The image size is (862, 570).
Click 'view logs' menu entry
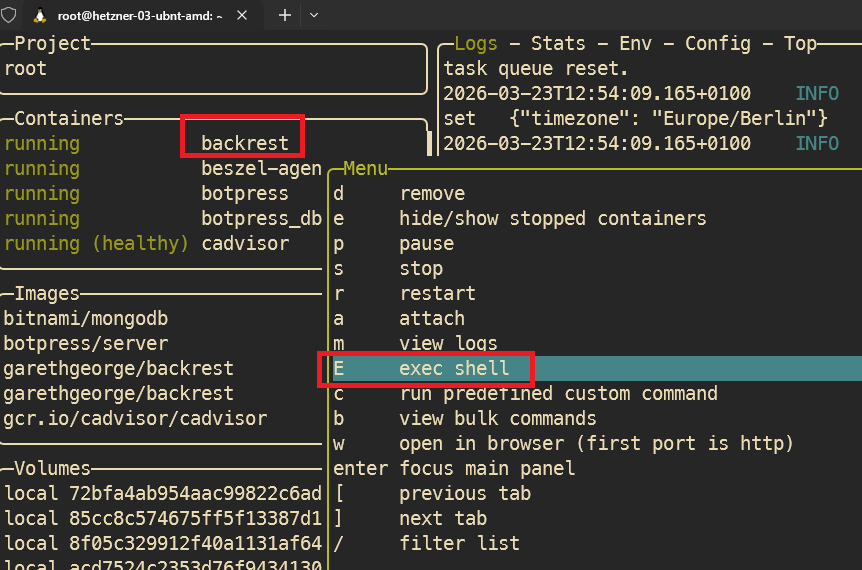[x=448, y=343]
